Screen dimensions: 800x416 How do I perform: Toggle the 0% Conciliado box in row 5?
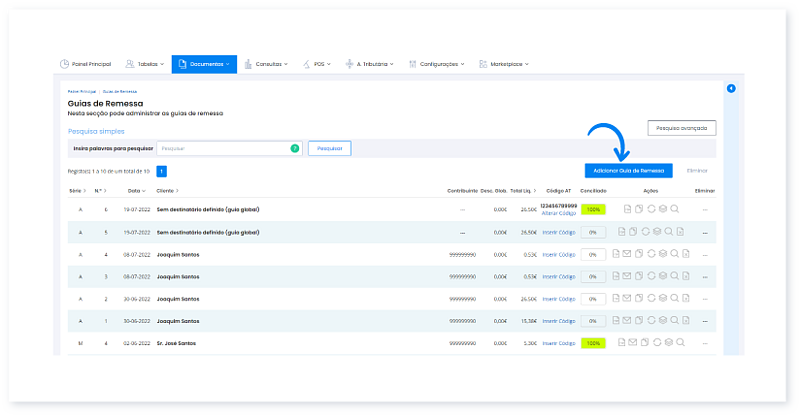pos(593,232)
